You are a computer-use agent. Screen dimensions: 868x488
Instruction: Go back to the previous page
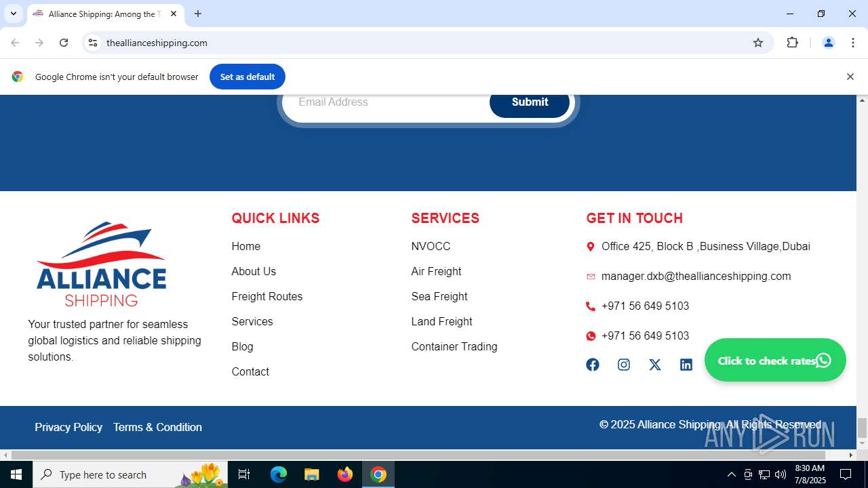[x=15, y=43]
